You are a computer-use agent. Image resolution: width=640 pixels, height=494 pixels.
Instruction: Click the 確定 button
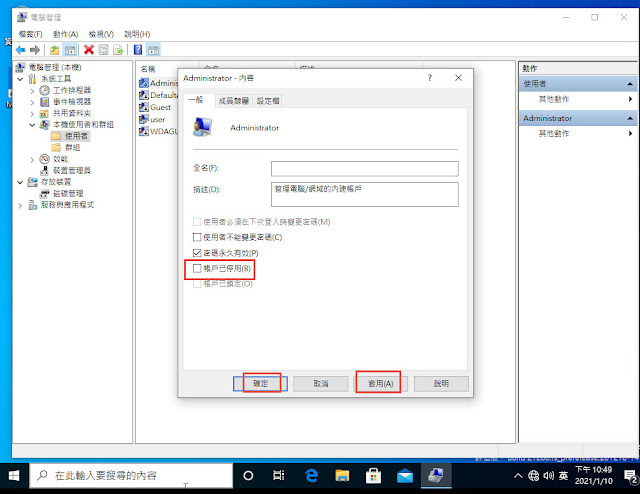(260, 383)
